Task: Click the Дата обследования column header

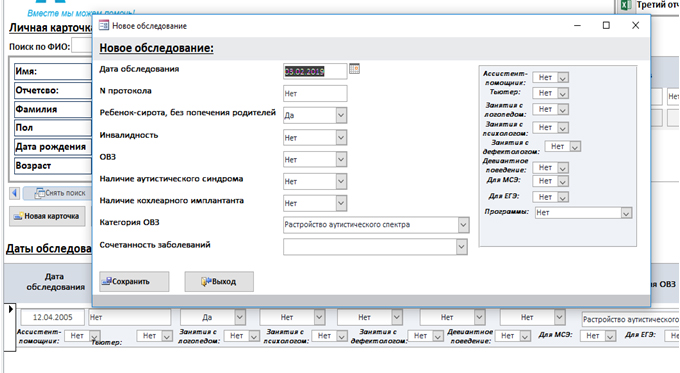Action: (55, 281)
